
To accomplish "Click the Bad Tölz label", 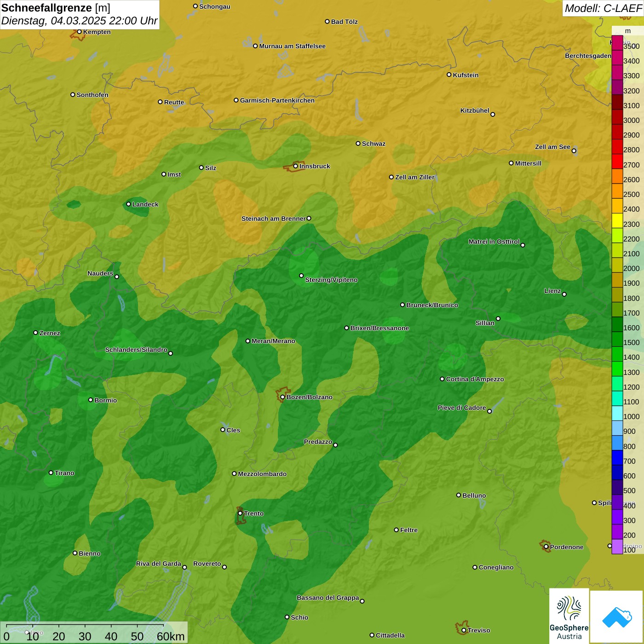I will [344, 22].
